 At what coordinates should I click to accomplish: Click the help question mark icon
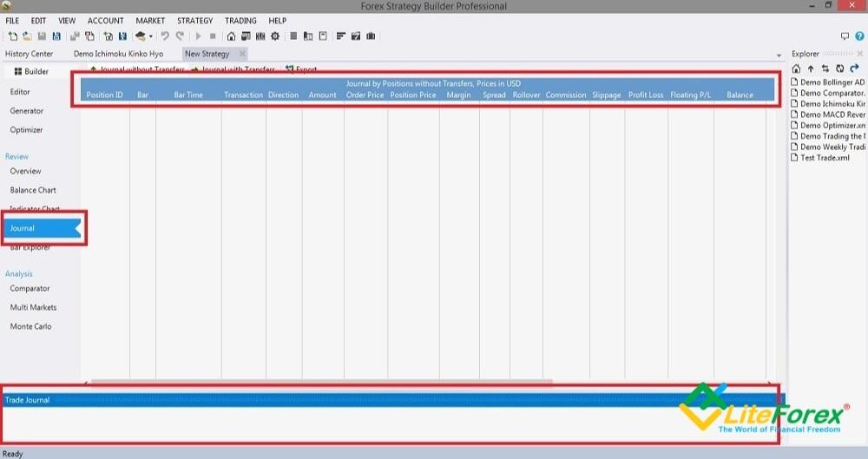[859, 36]
